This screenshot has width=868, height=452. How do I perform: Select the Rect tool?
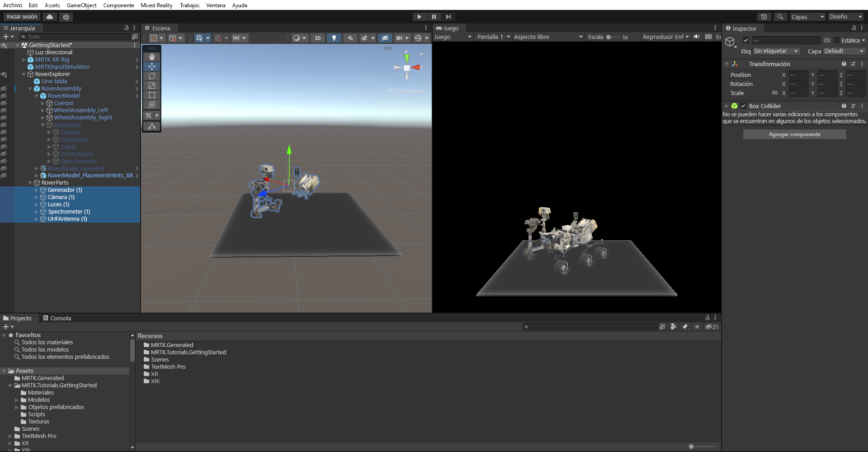coord(152,95)
